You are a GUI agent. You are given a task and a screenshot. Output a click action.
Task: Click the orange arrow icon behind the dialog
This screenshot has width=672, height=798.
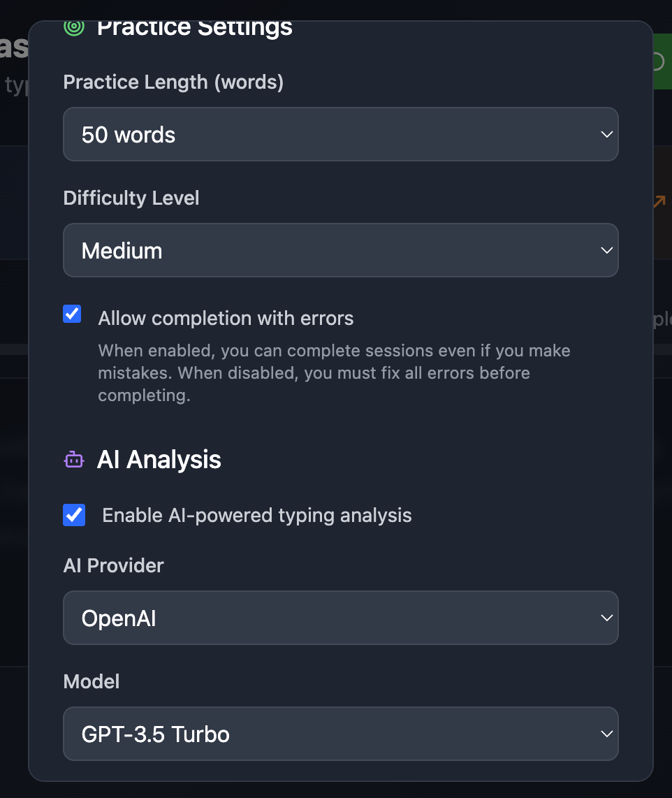pyautogui.click(x=659, y=201)
